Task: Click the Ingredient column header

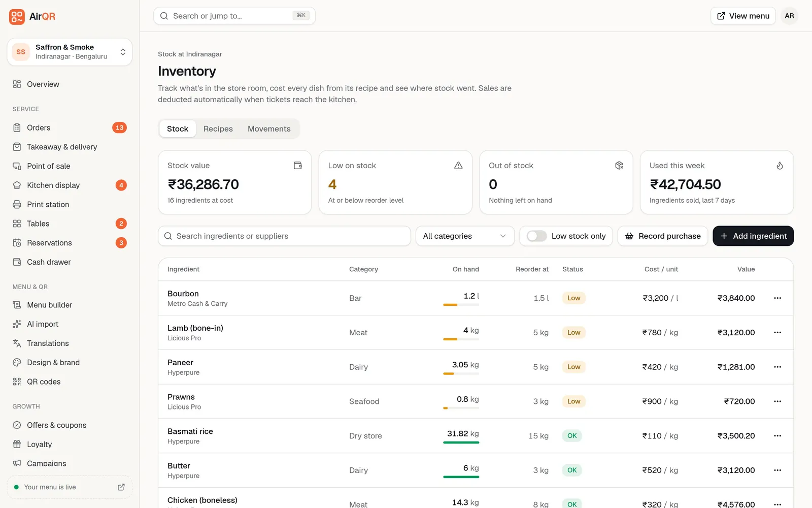Action: coord(183,269)
